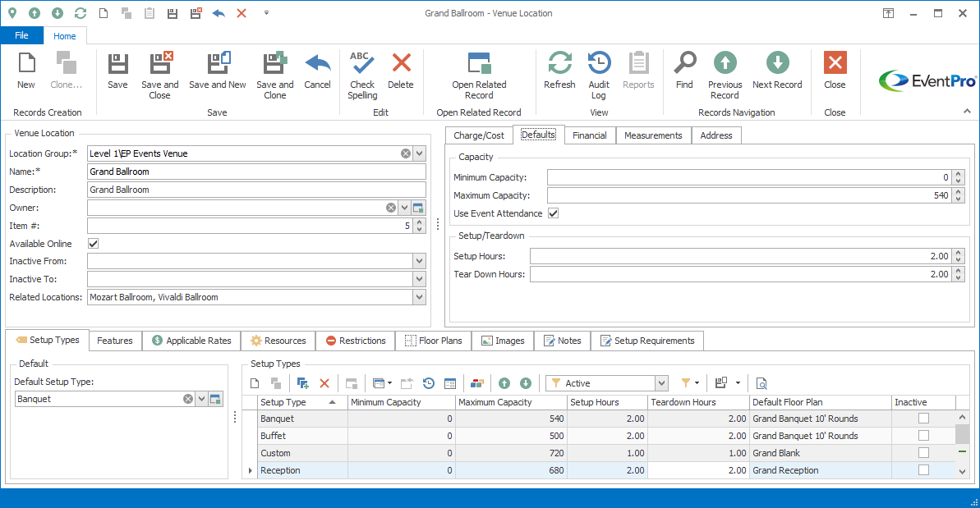Open quick access toolbar customize arrow
980x508 pixels.
(x=266, y=13)
